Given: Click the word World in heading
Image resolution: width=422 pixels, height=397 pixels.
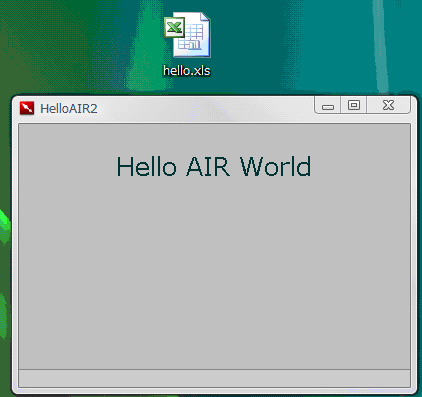Looking at the screenshot, I should coord(275,166).
